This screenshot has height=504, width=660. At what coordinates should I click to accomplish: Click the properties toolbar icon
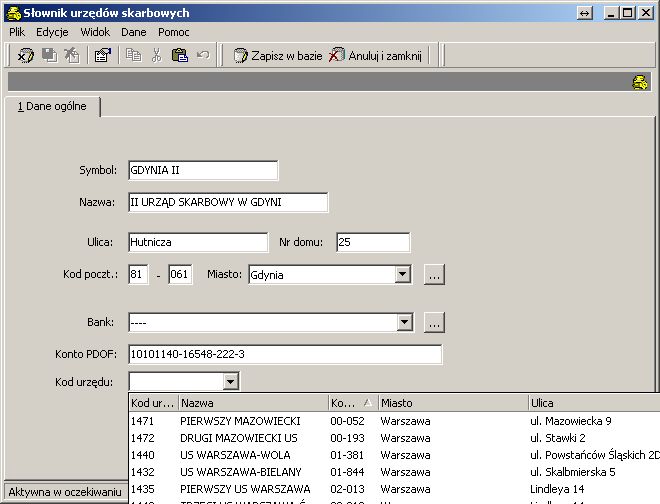102,55
